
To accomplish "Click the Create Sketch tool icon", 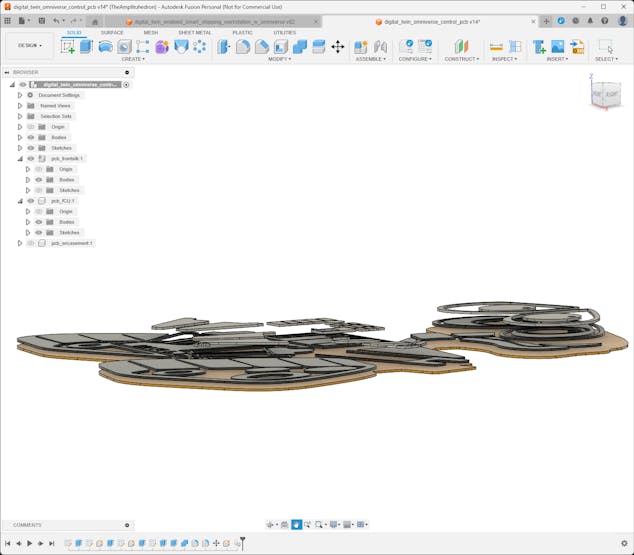I will click(68, 46).
